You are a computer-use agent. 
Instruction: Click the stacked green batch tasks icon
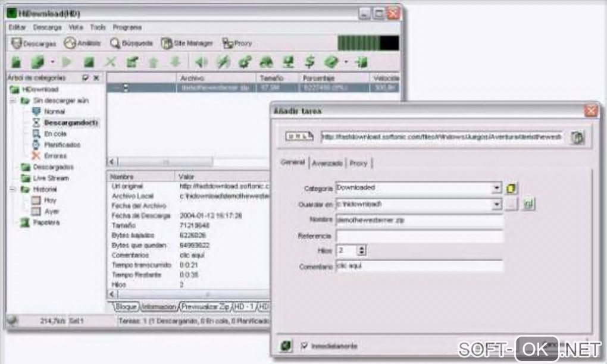pyautogui.click(x=37, y=62)
